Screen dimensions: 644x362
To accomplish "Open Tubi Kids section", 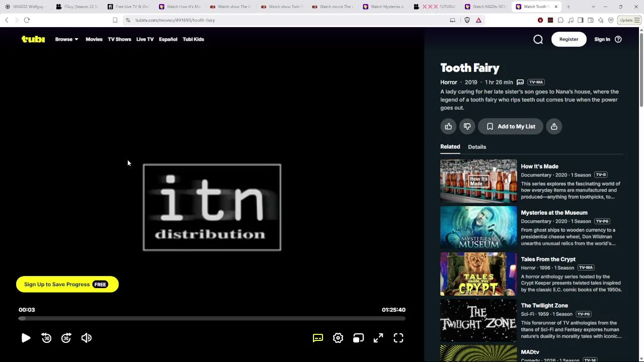I will tap(193, 39).
